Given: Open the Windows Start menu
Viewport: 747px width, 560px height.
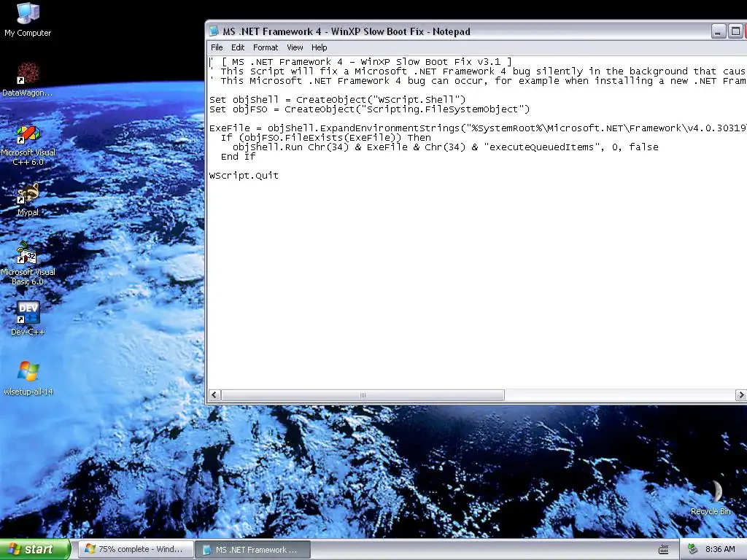Looking at the screenshot, I should pos(35,550).
